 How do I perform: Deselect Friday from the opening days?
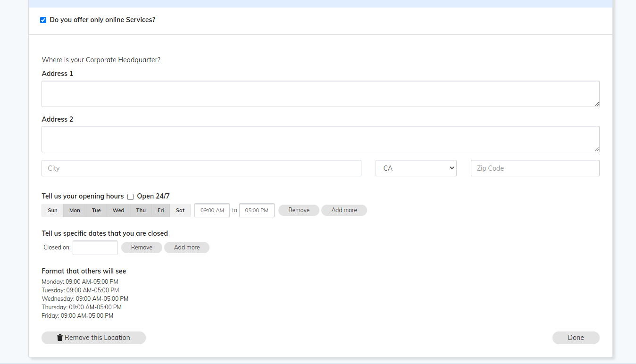[160, 210]
